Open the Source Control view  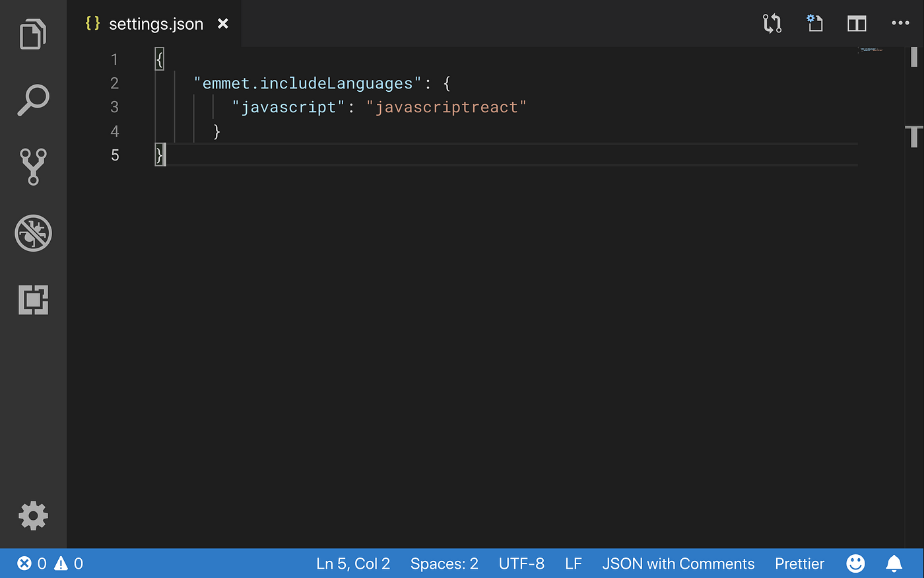pyautogui.click(x=33, y=167)
